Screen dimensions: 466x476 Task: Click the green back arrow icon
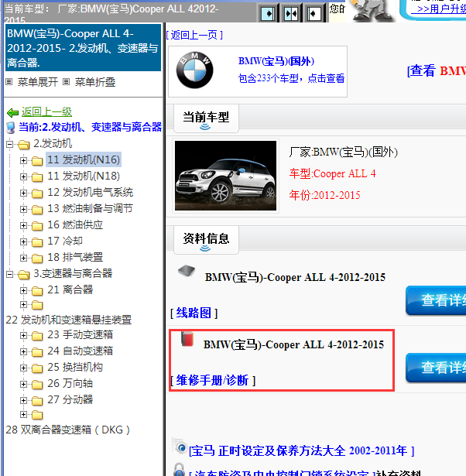tap(12, 113)
